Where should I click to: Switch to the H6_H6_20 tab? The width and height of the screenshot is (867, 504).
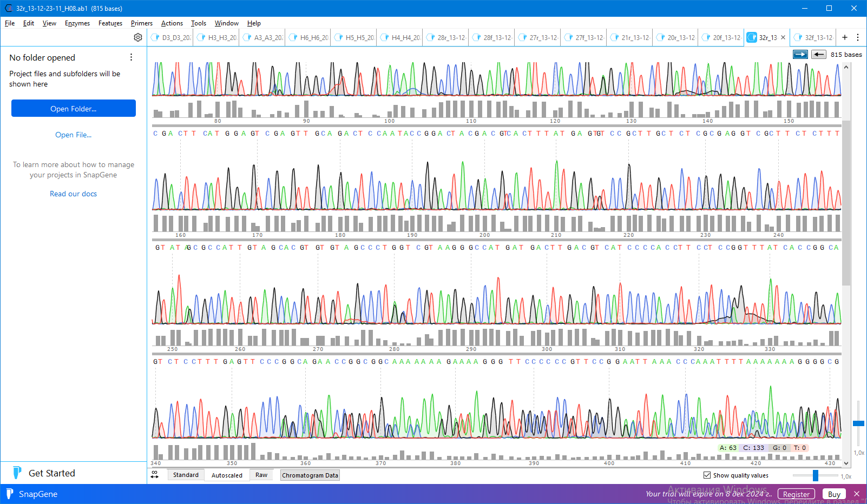309,37
